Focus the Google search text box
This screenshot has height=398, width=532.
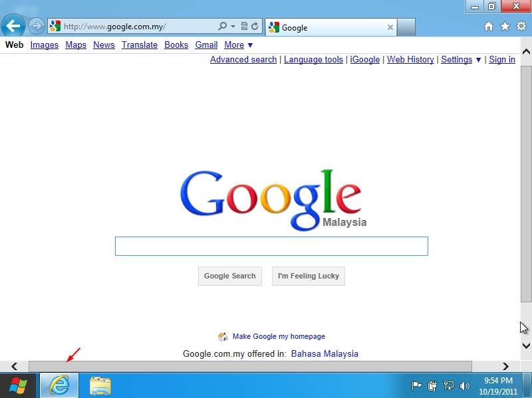[271, 246]
